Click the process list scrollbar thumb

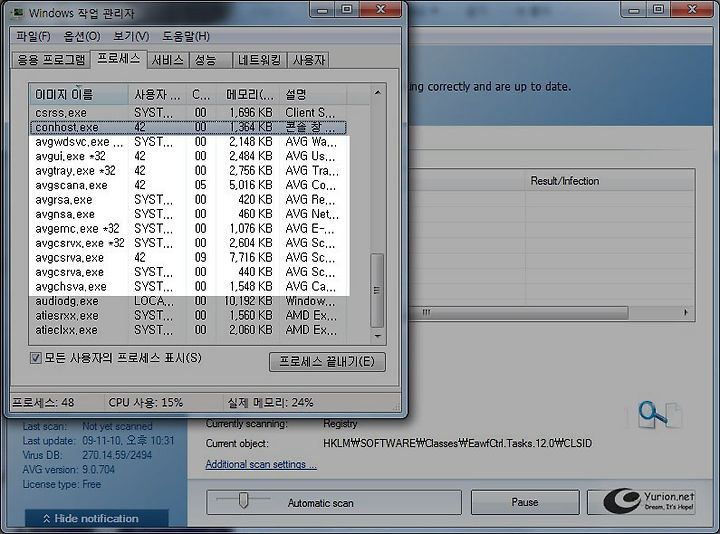(377, 290)
